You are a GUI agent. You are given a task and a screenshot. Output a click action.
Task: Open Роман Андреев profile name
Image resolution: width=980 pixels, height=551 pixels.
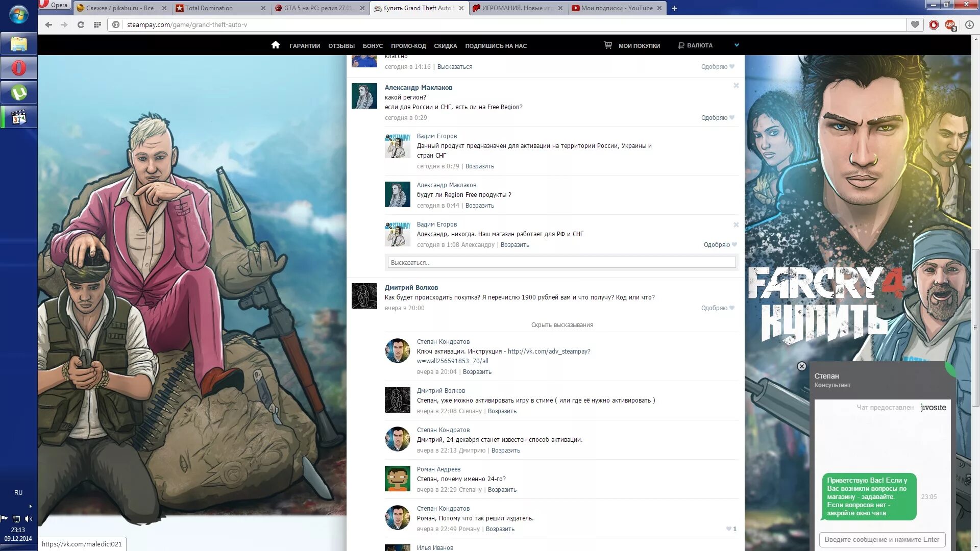pyautogui.click(x=438, y=469)
